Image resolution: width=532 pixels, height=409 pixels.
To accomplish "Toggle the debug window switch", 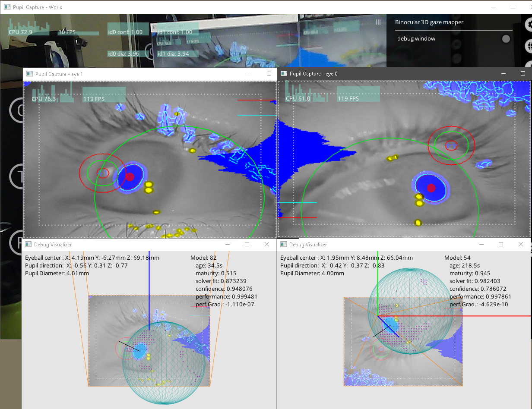I will click(x=506, y=38).
